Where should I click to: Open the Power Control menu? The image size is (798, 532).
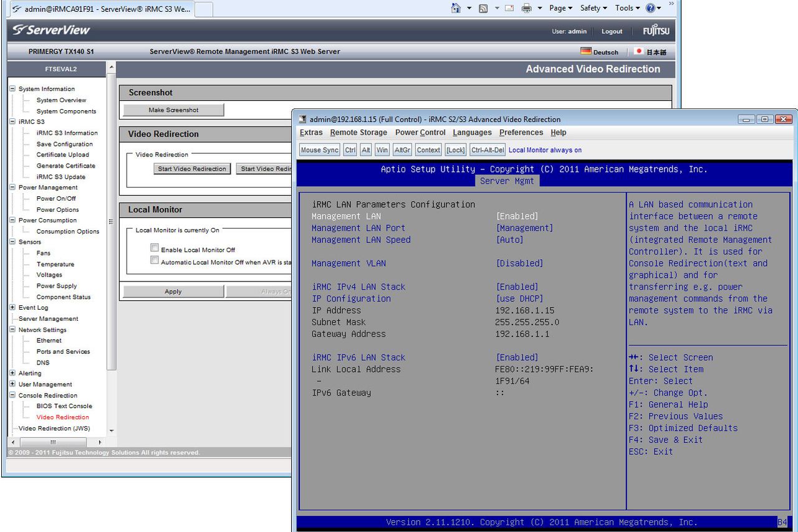point(420,133)
